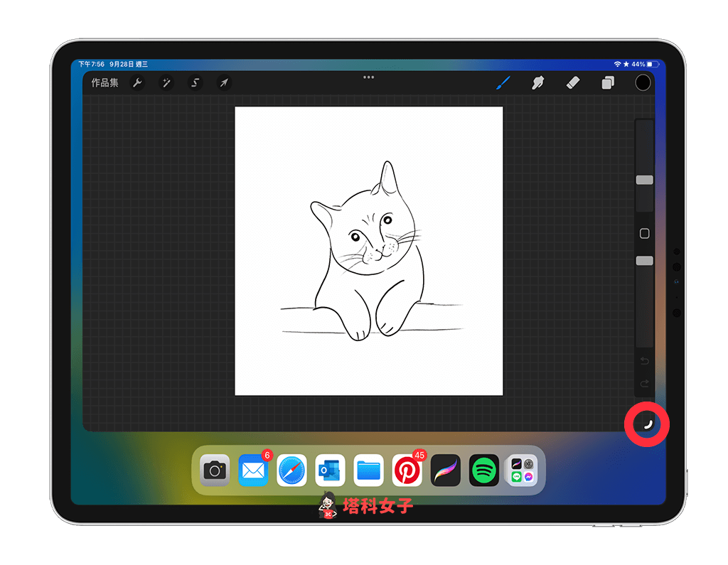The image size is (728, 565).
Task: Expand the recent apps folder in dock
Action: (x=523, y=470)
